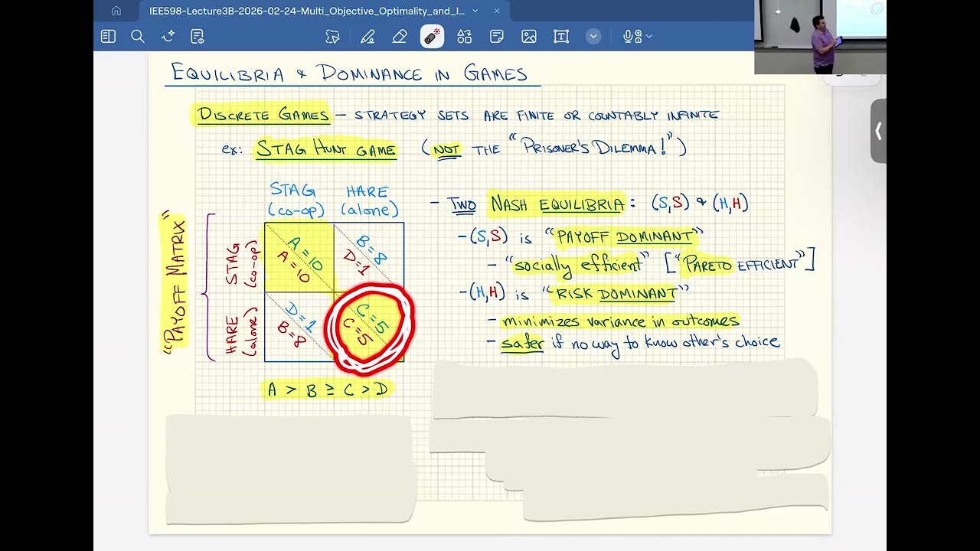Click the 'socially efficient' handwritten text
The image size is (980, 551).
[x=578, y=265]
